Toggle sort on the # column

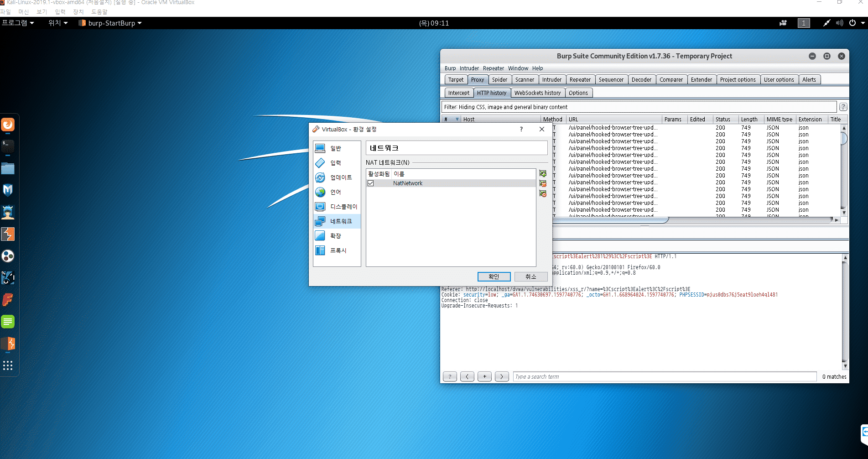coord(452,120)
